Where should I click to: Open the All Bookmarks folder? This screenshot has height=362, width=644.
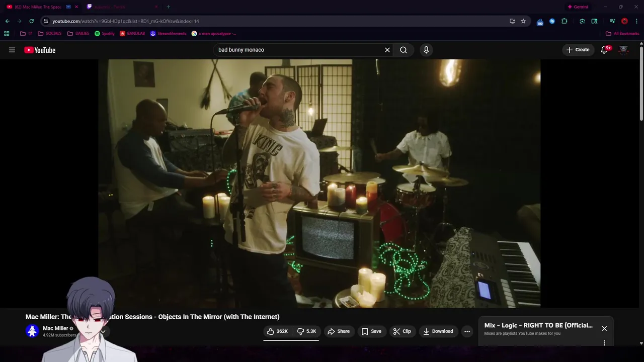pyautogui.click(x=622, y=34)
